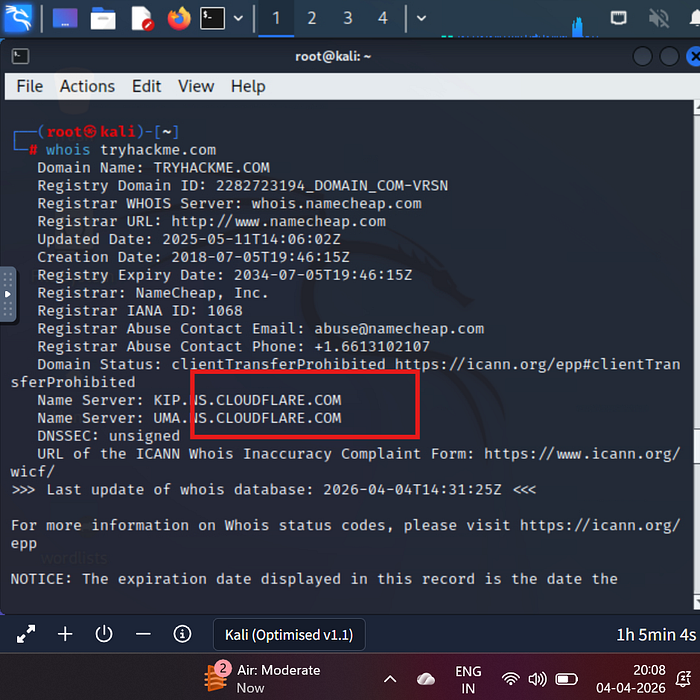Image resolution: width=700 pixels, height=700 pixels.
Task: Switch to workspace 3
Action: coord(347,18)
